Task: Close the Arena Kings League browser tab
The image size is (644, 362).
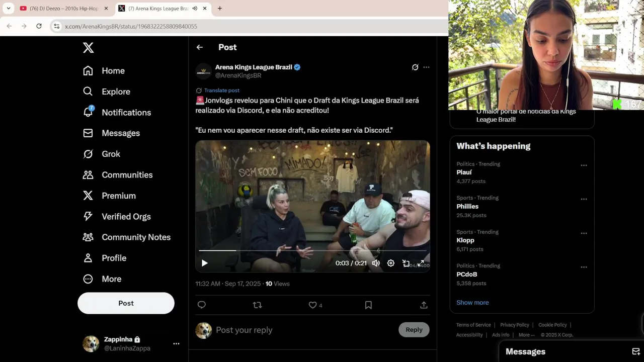Action: (205, 9)
